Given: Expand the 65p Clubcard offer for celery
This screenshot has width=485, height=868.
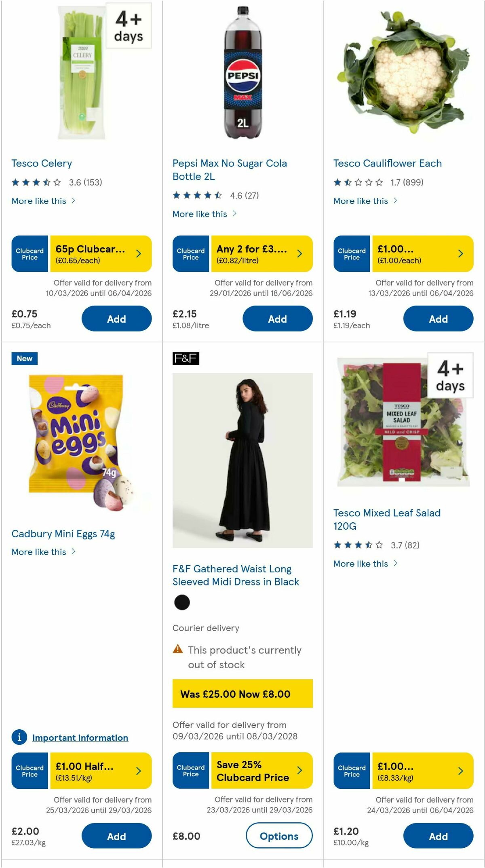Looking at the screenshot, I should click(x=139, y=253).
